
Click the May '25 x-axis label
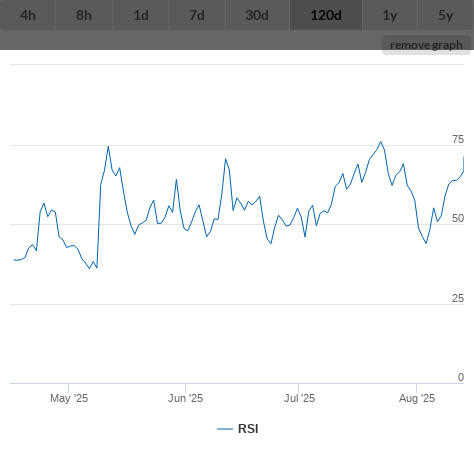[69, 398]
